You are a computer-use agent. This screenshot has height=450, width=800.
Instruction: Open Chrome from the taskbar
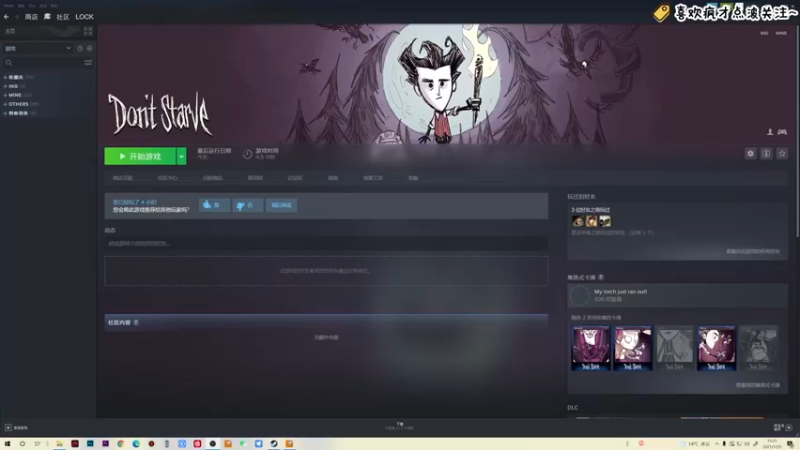click(121, 444)
